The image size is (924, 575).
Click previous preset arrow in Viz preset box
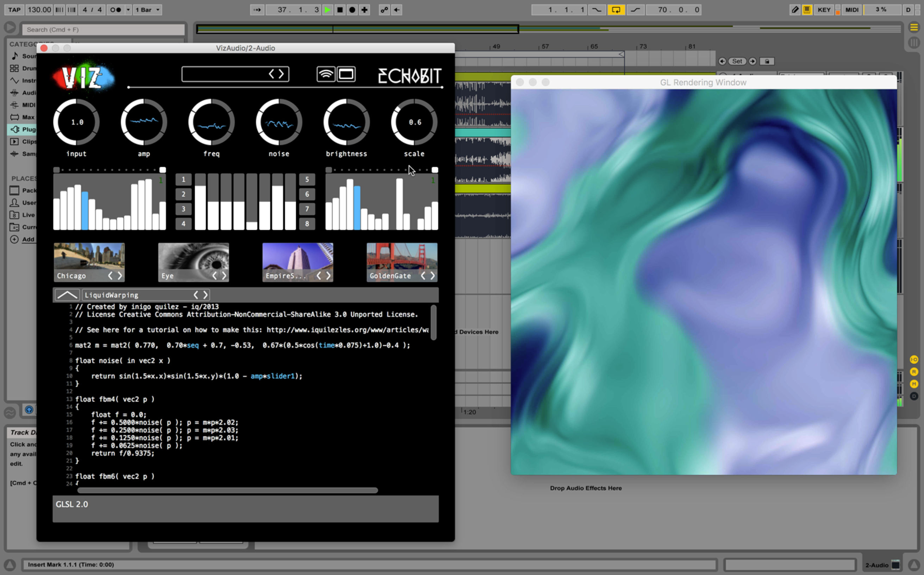point(271,74)
